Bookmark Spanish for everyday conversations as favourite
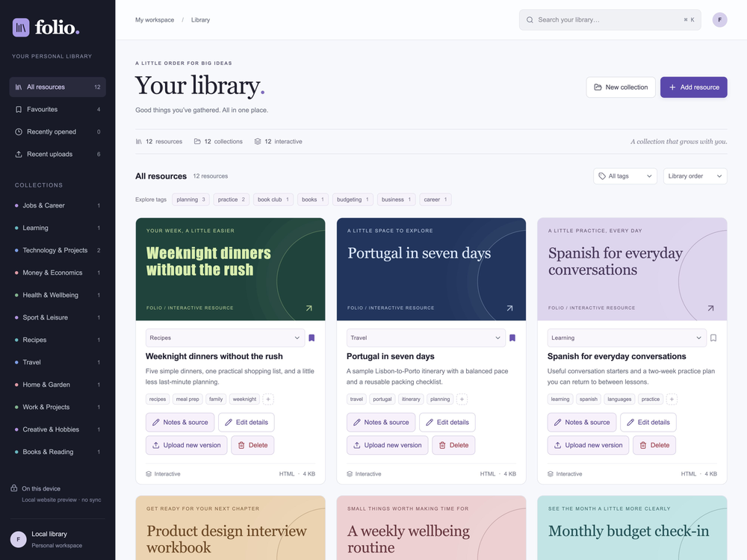Screen dimensions: 747x560 [x=713, y=337]
